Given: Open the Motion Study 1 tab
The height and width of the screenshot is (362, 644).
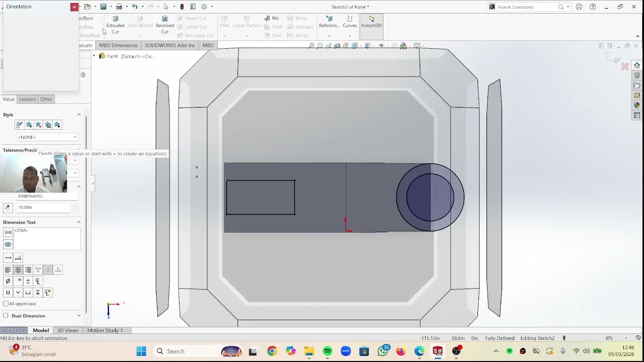Looking at the screenshot, I should tap(105, 330).
